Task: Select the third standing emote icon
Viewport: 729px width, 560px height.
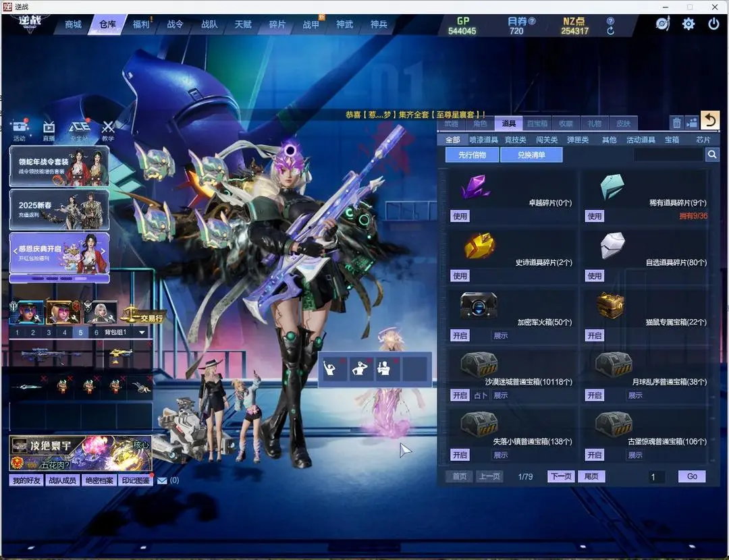Action: pyautogui.click(x=385, y=368)
